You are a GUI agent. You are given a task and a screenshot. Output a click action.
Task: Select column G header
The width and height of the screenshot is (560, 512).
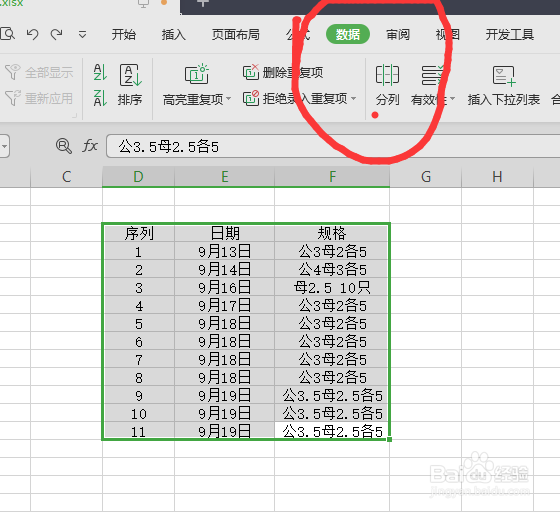coord(426,176)
